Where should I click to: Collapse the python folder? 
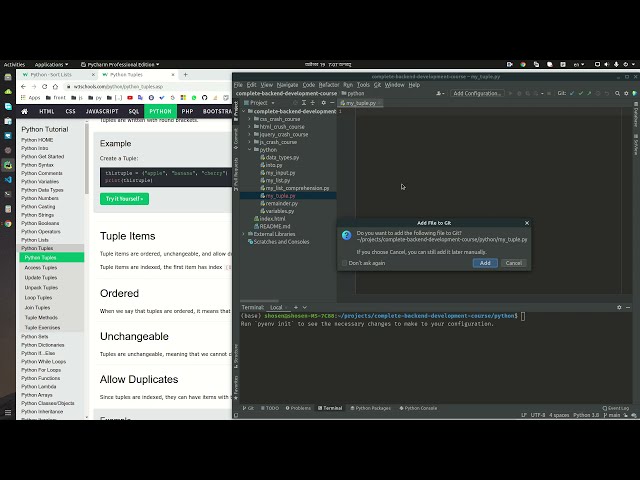click(249, 150)
